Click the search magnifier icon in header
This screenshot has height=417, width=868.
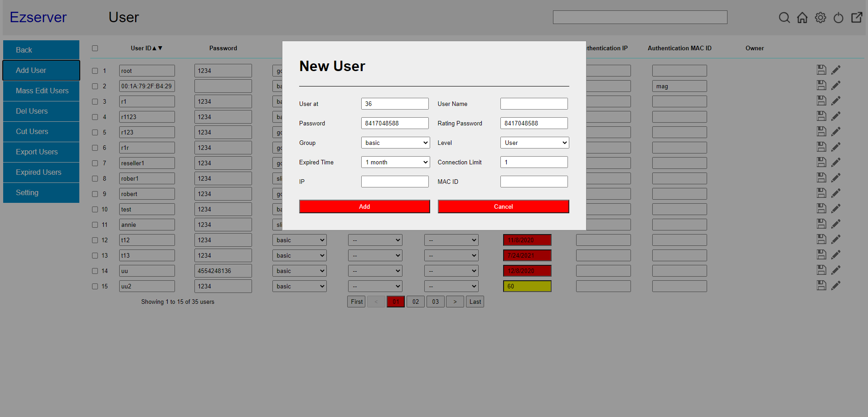pos(784,18)
